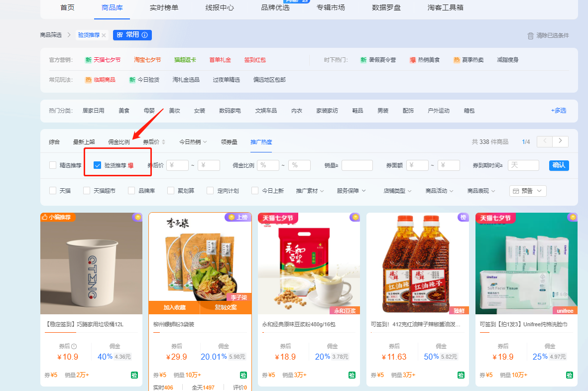
Task: Click 复制文案 on the 螺蛳粉 product
Action: (226, 307)
